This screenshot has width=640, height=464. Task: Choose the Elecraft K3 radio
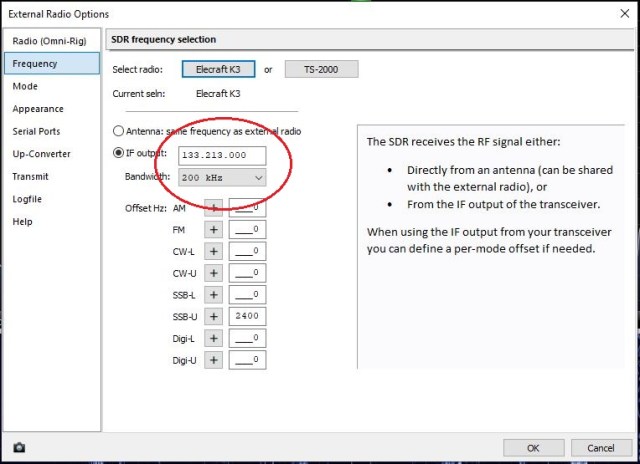tap(218, 69)
